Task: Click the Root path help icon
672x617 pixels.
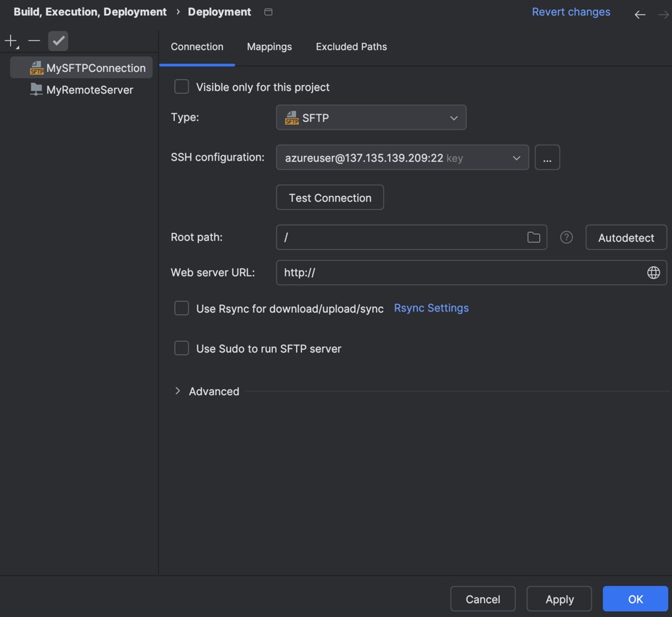Action: pos(566,237)
